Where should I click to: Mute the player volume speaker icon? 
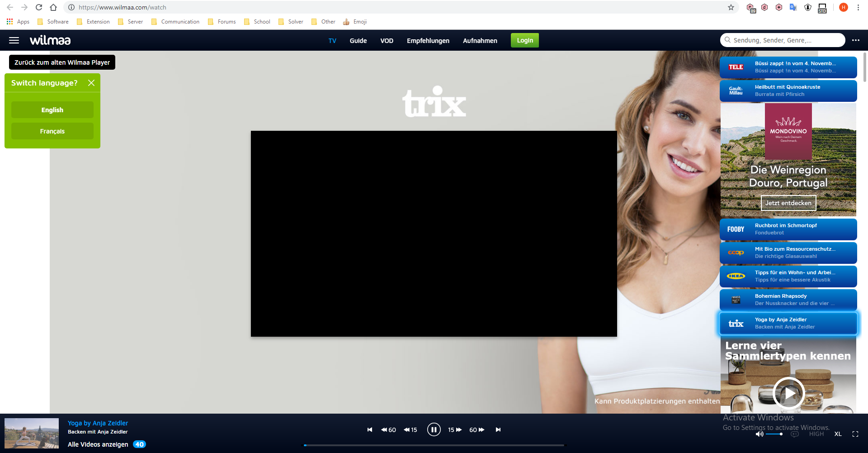pos(759,434)
